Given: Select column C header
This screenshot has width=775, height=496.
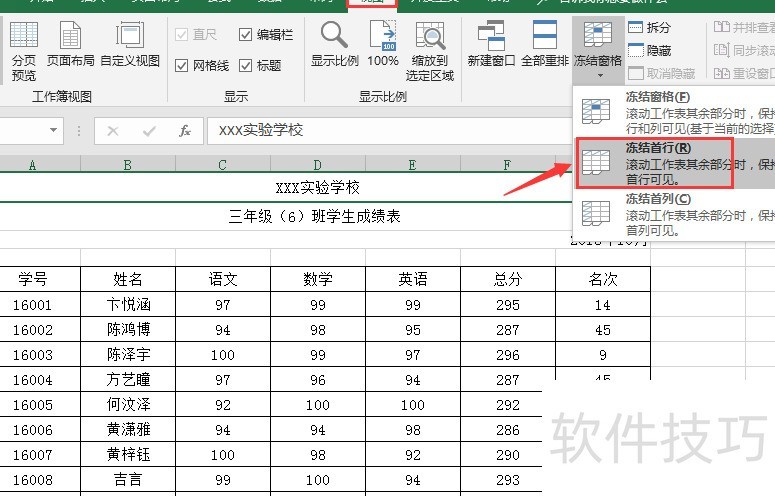Looking at the screenshot, I should 222,165.
